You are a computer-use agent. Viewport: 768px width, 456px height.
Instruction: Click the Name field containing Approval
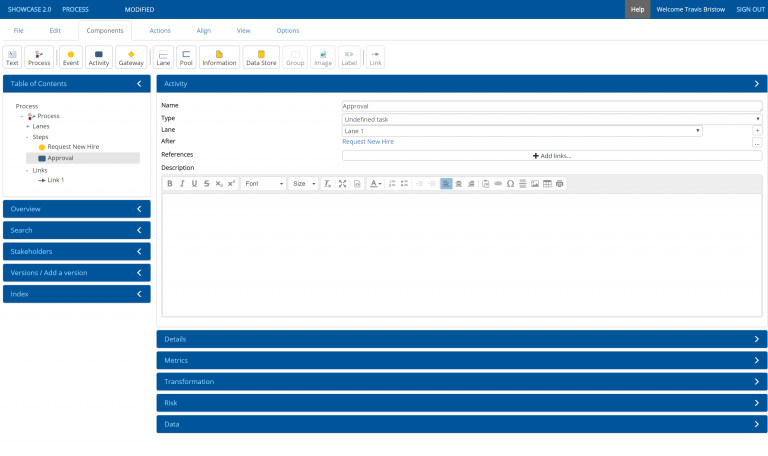click(x=552, y=106)
